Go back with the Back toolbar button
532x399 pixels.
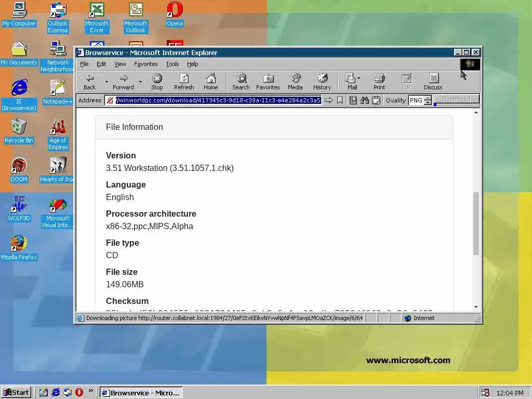pyautogui.click(x=89, y=82)
